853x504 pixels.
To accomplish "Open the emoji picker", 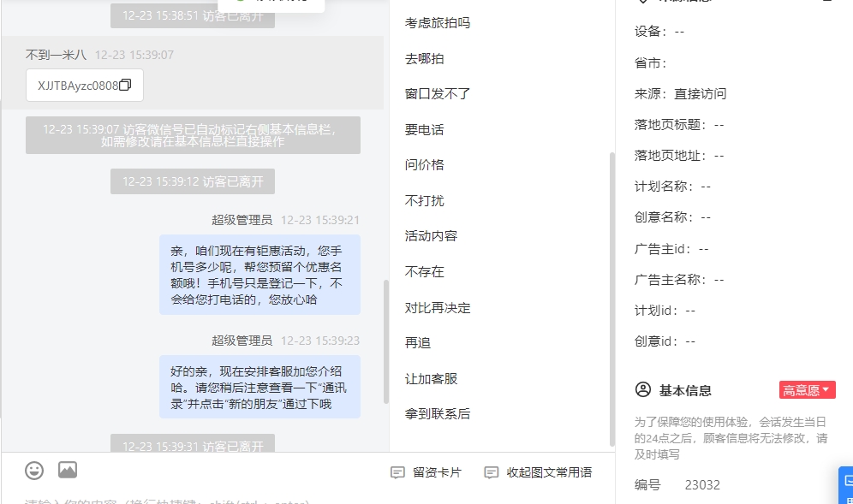I will [x=34, y=471].
